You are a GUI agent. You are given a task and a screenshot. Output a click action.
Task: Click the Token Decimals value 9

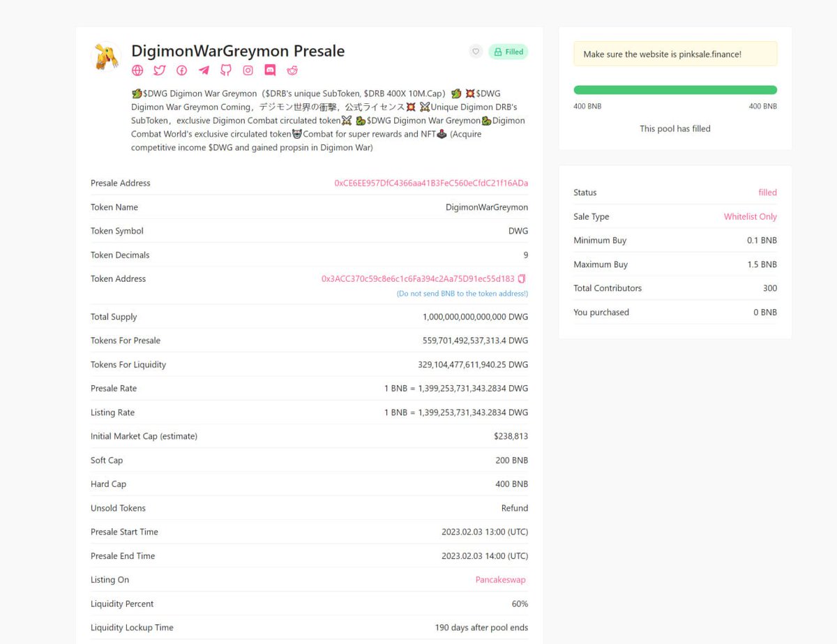tap(526, 255)
